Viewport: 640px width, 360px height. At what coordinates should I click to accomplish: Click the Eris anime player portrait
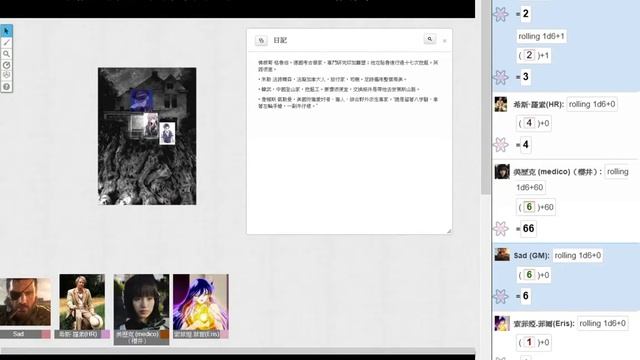pyautogui.click(x=201, y=302)
